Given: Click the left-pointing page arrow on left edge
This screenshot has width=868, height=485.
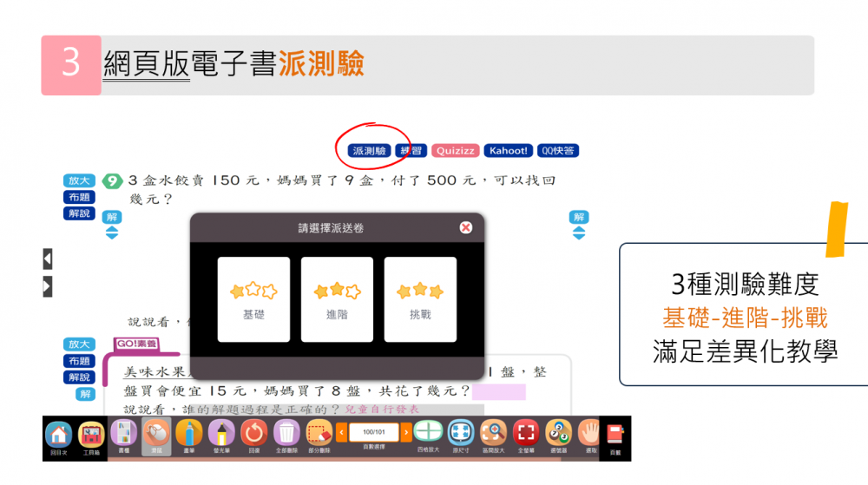Looking at the screenshot, I should [47, 259].
